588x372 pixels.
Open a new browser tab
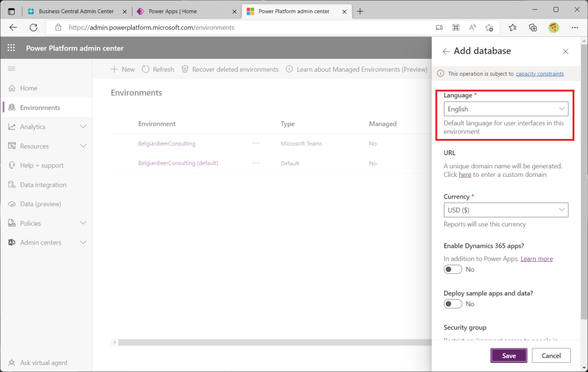360,11
